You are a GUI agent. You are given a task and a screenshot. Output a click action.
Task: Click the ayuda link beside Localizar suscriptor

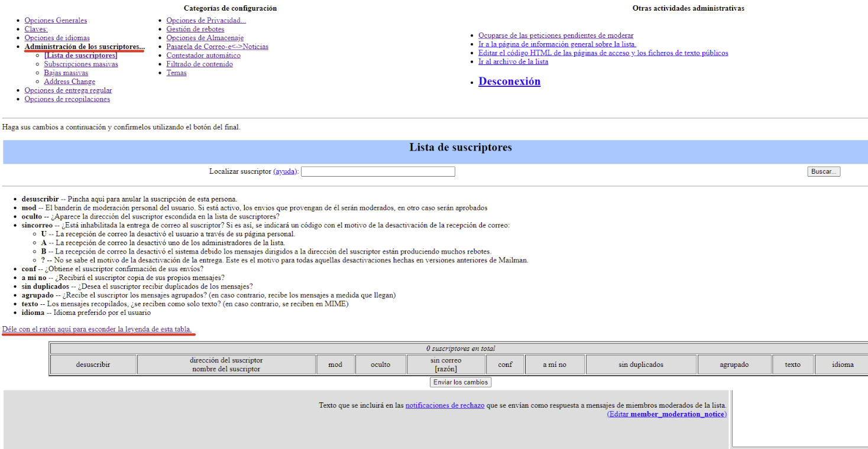(x=285, y=171)
